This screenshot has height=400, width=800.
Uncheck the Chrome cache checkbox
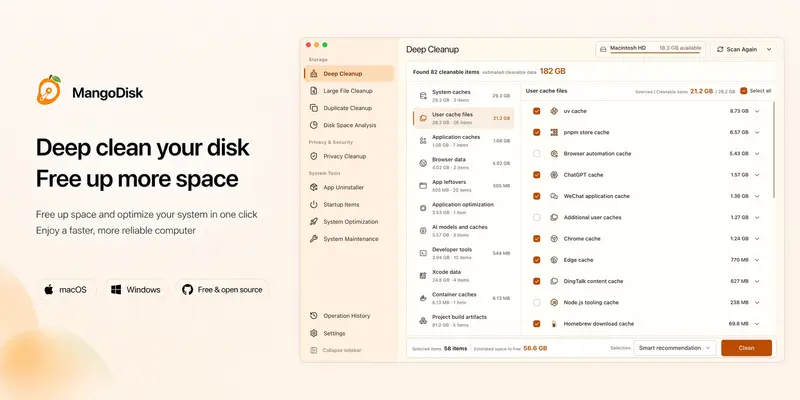coord(537,239)
